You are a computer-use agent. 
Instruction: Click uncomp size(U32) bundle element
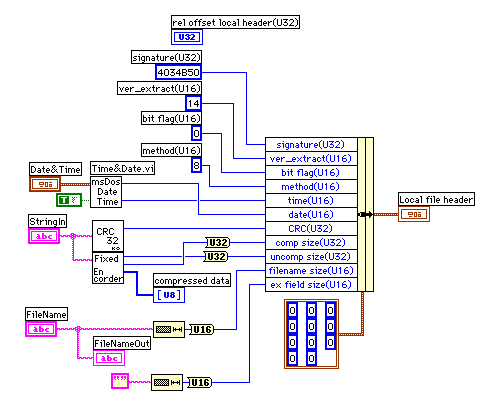[311, 257]
